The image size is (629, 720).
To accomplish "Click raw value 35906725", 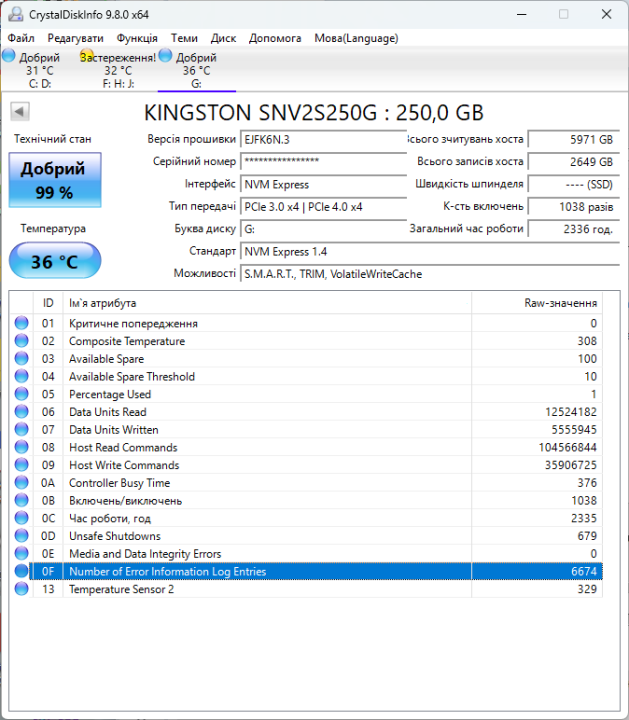I will point(571,465).
